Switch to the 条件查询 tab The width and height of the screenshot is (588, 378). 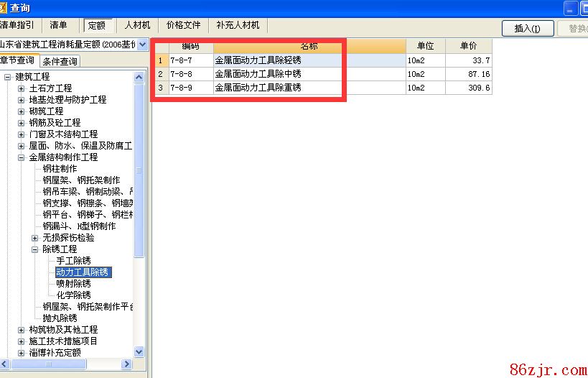60,62
